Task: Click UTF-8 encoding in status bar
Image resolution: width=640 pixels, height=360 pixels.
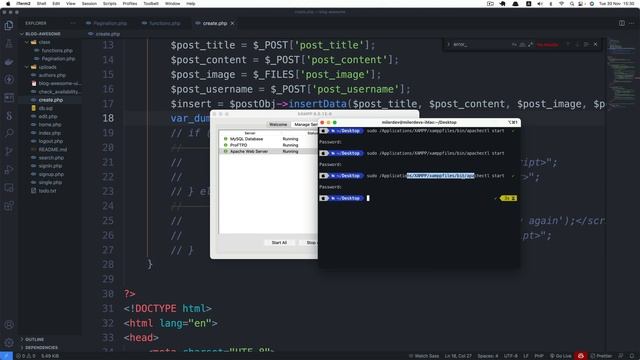Action: [x=511, y=356]
